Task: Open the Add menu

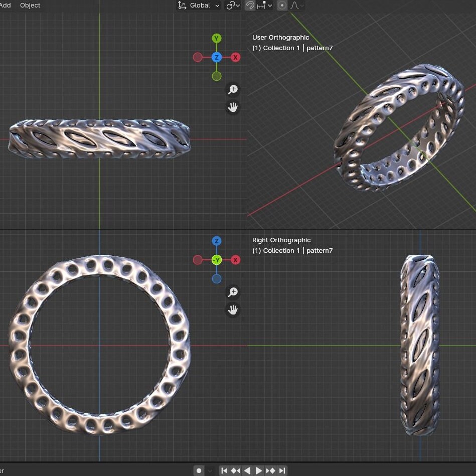Action: coord(5,5)
